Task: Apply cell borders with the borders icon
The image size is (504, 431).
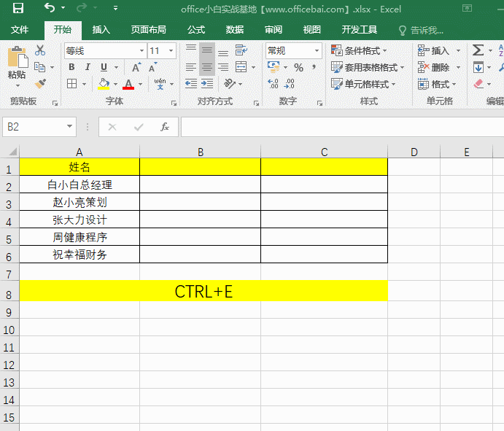Action: [x=71, y=84]
